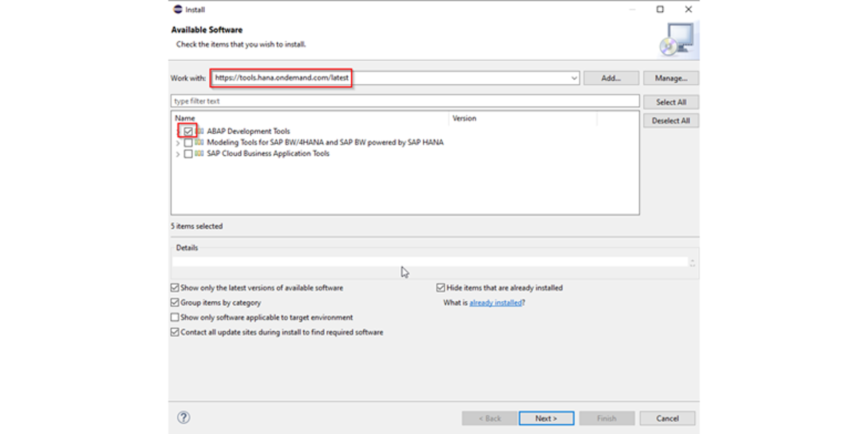Open the already installed link

496,303
